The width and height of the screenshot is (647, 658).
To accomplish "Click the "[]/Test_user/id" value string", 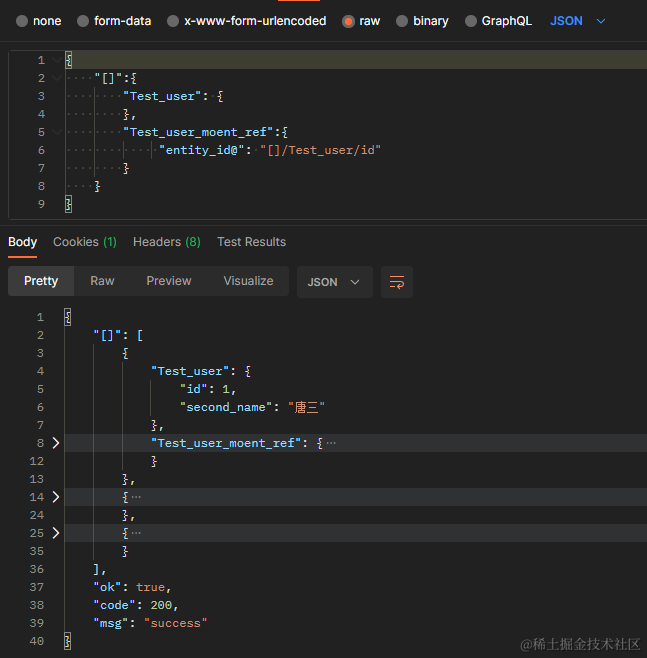I will pos(320,150).
